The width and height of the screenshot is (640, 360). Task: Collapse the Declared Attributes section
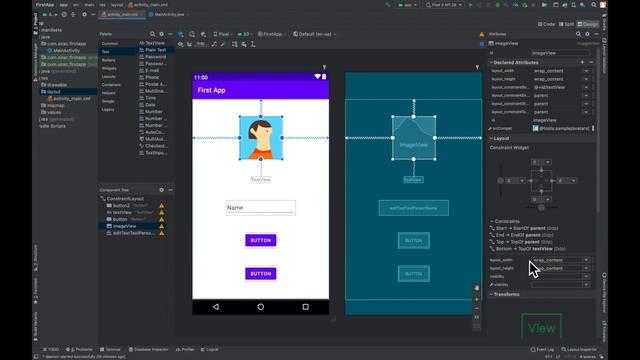(x=491, y=62)
